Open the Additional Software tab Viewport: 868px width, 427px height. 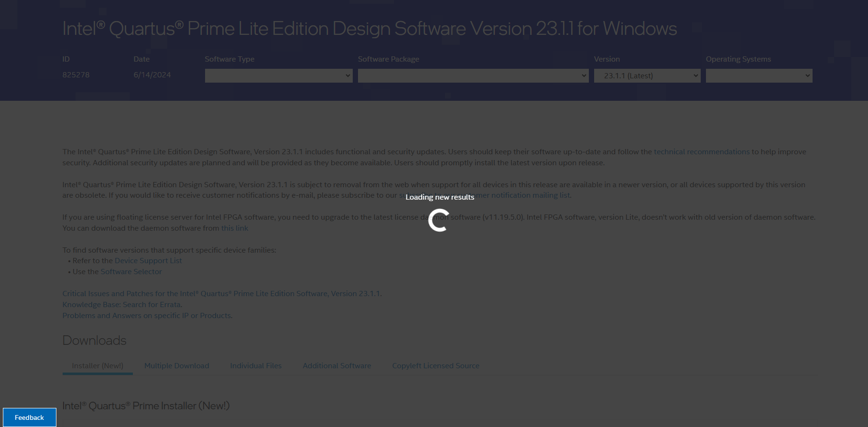pyautogui.click(x=337, y=365)
